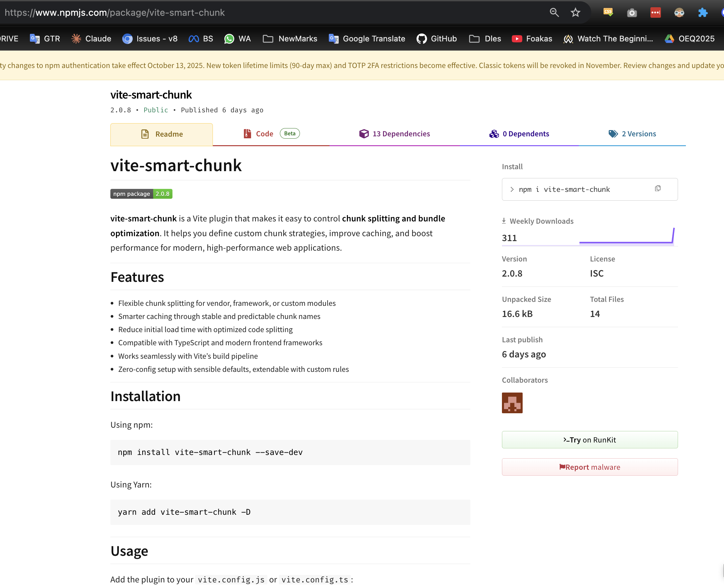Image resolution: width=724 pixels, height=588 pixels.
Task: Bookmark this page with the star icon
Action: tap(575, 12)
